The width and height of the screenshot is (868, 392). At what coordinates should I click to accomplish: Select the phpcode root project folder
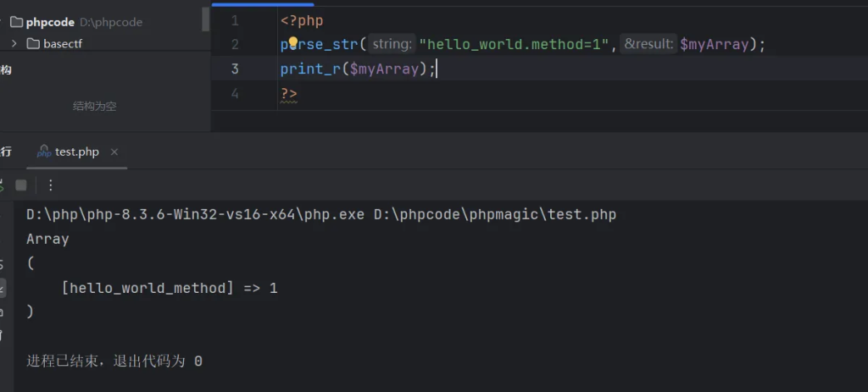(x=50, y=22)
